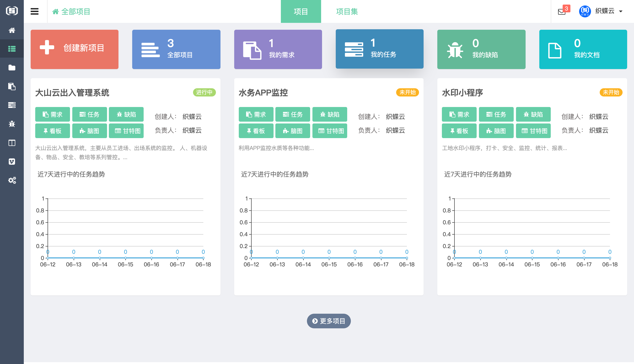634x364 pixels.
Task: Click 创建新项目 button
Action: tap(75, 49)
